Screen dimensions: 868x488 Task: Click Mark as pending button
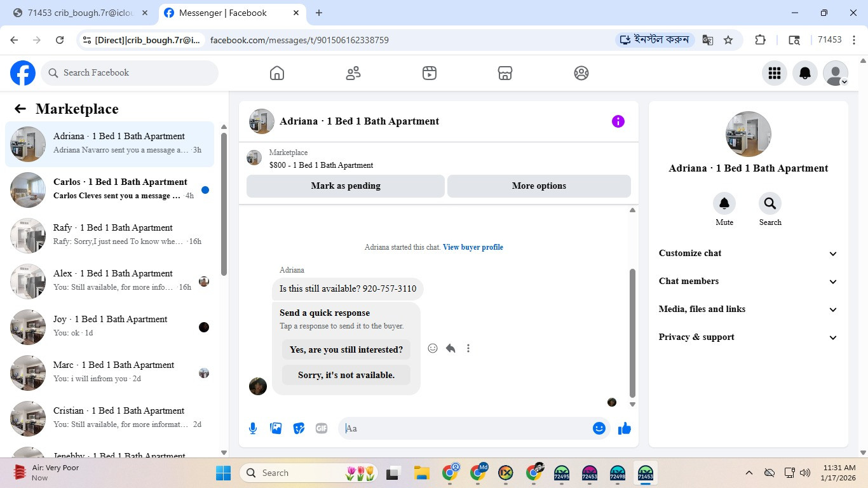346,186
